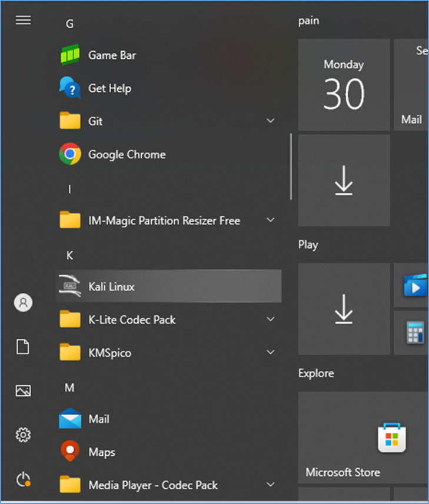429x504 pixels.
Task: Open the Calculator tile icon
Action: point(415,332)
